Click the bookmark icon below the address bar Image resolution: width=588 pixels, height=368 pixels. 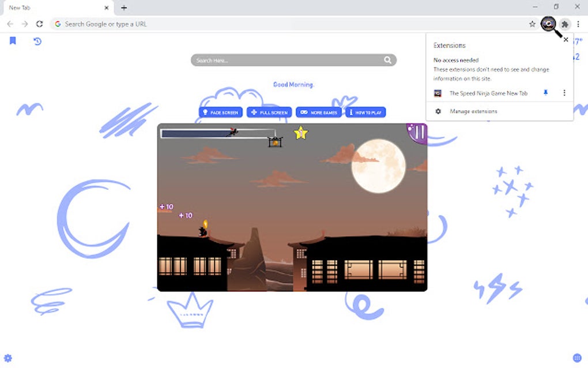click(13, 41)
